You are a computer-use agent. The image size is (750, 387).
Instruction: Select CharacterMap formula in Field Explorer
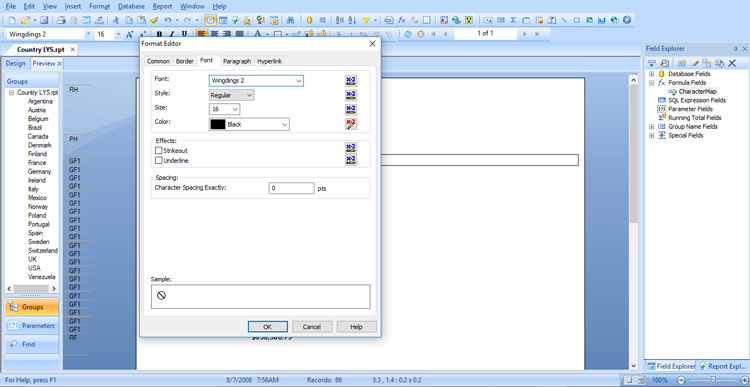(697, 91)
